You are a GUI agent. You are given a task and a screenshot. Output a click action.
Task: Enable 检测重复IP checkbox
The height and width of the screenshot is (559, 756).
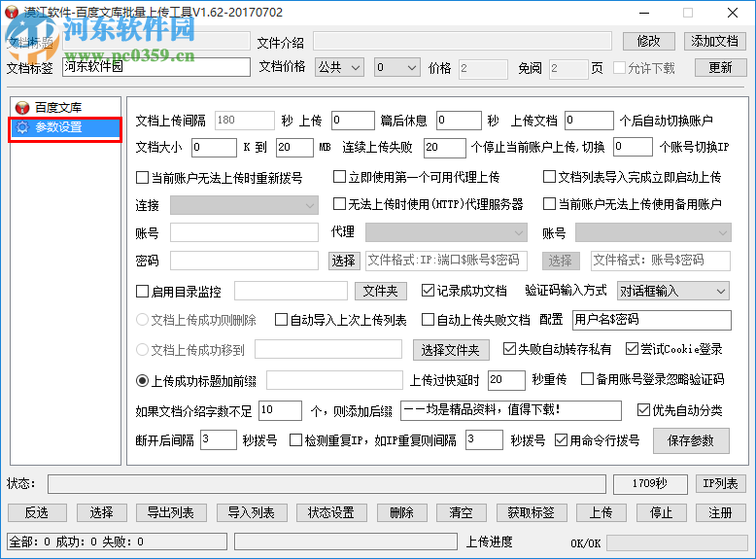pyautogui.click(x=296, y=440)
